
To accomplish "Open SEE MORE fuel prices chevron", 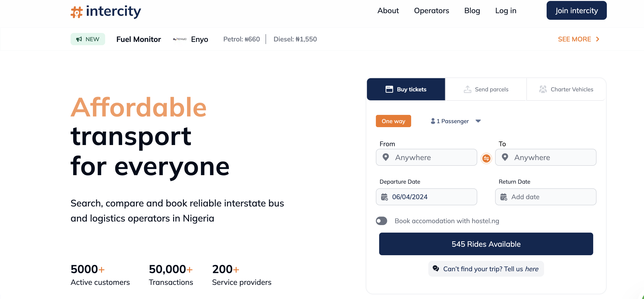I will [597, 39].
